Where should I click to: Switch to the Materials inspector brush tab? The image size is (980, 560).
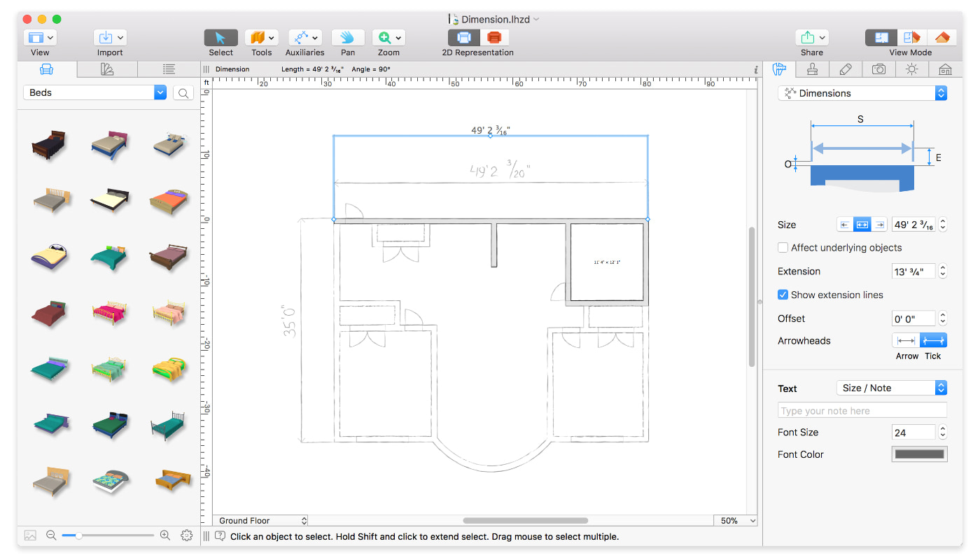[x=812, y=69]
